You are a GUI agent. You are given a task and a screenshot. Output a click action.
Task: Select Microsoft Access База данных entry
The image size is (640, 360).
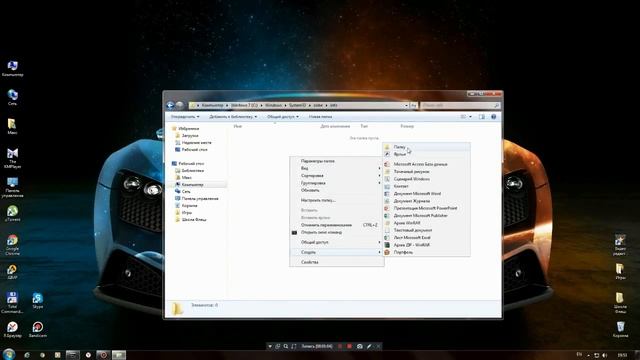point(426,164)
